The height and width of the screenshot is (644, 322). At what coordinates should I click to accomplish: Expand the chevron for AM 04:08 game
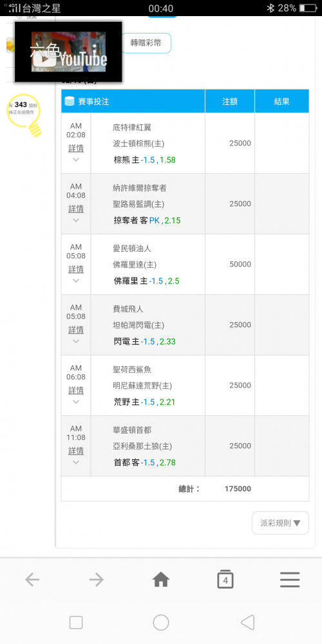click(x=76, y=220)
